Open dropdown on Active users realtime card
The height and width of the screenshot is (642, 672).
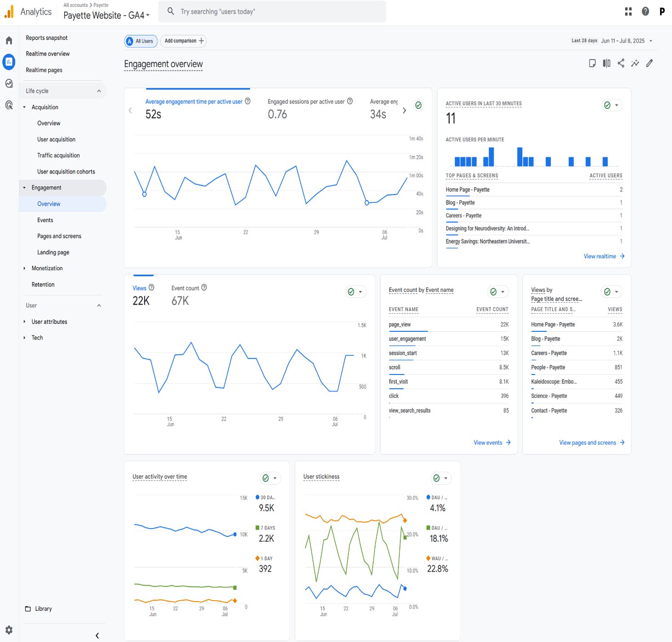[x=616, y=105]
